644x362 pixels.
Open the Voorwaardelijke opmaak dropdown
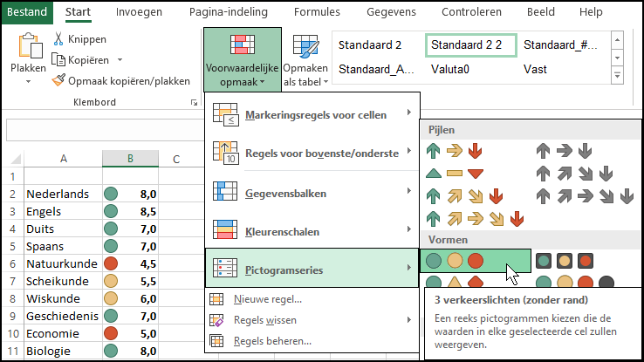242,59
